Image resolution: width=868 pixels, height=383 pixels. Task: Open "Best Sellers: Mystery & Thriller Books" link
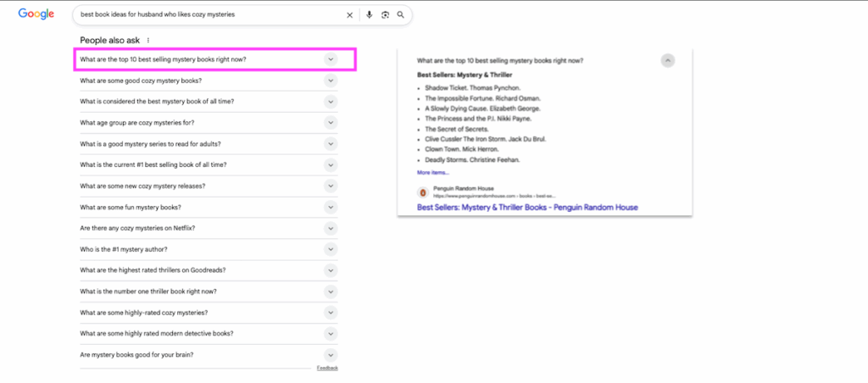click(x=527, y=208)
